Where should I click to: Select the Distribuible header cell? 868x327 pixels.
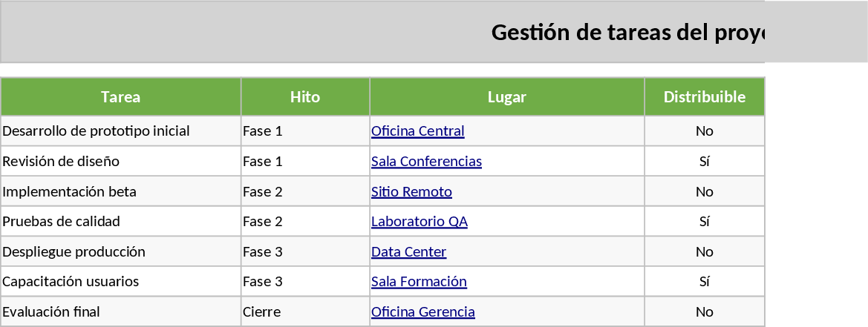click(x=704, y=97)
